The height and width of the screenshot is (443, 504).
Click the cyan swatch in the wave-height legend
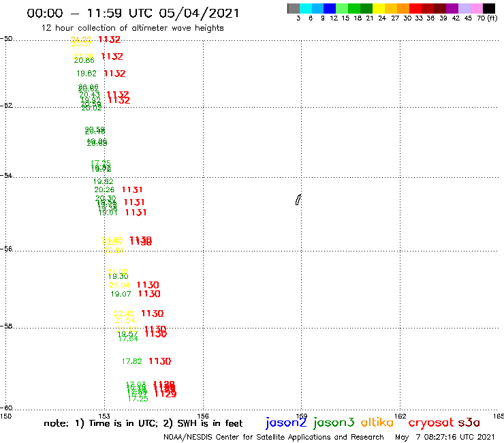306,8
